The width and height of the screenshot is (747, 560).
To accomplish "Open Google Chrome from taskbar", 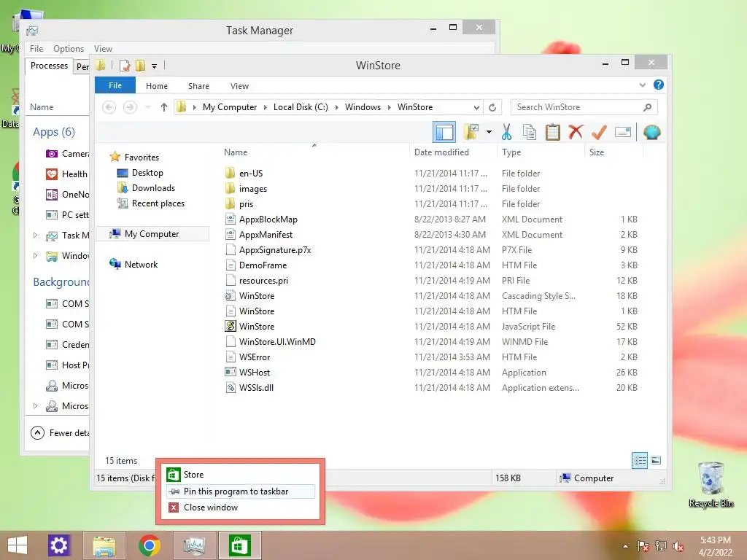I will tap(149, 545).
